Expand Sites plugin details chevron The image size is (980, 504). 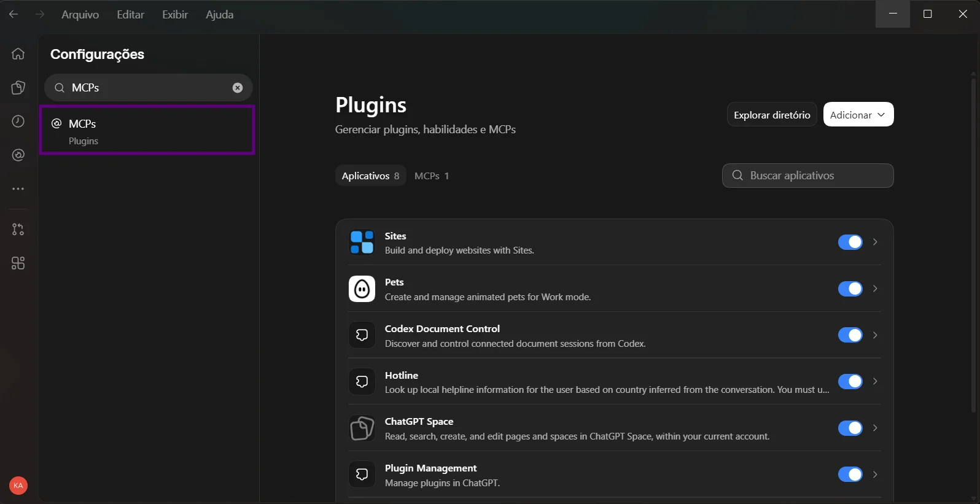click(875, 242)
